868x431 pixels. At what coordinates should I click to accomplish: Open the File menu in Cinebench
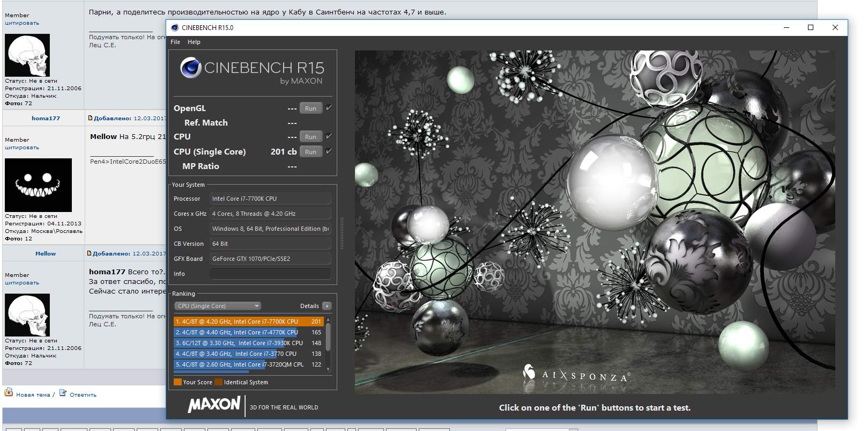175,42
